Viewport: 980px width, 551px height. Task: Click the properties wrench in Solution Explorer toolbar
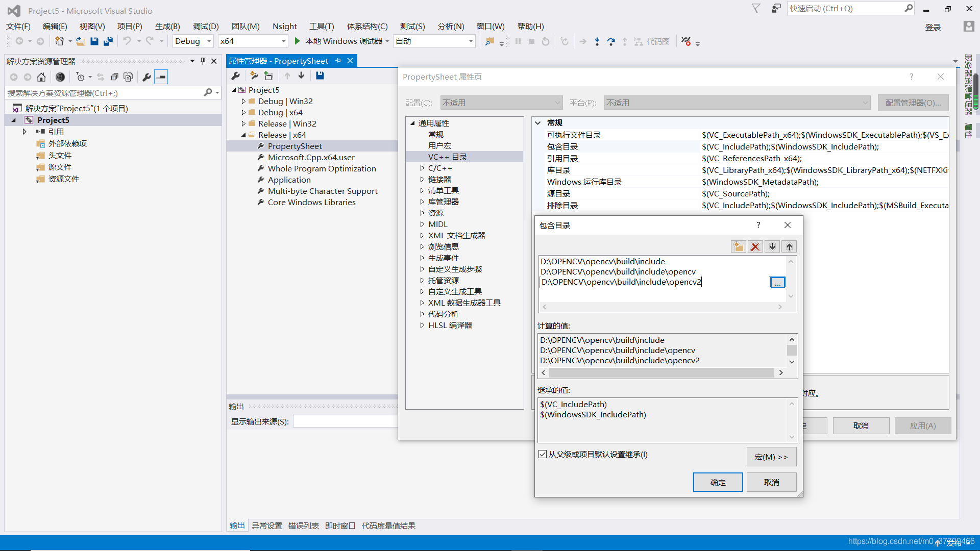pyautogui.click(x=146, y=77)
